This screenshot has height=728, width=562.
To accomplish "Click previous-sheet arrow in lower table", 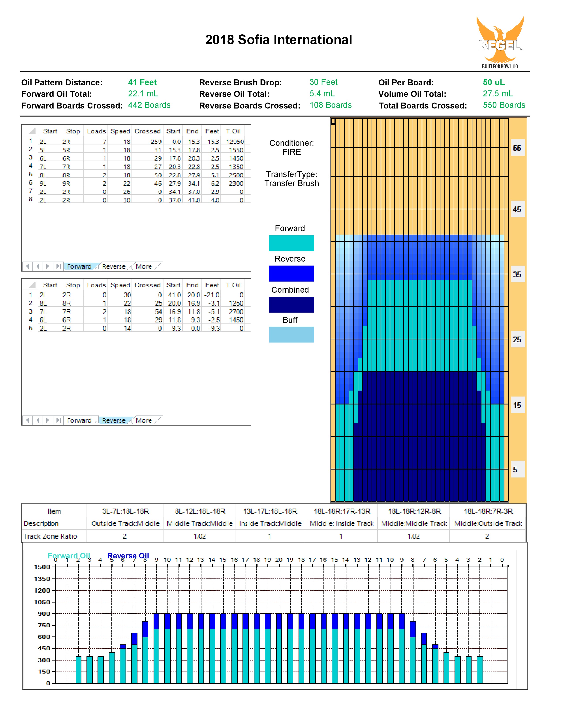I will pos(37,420).
